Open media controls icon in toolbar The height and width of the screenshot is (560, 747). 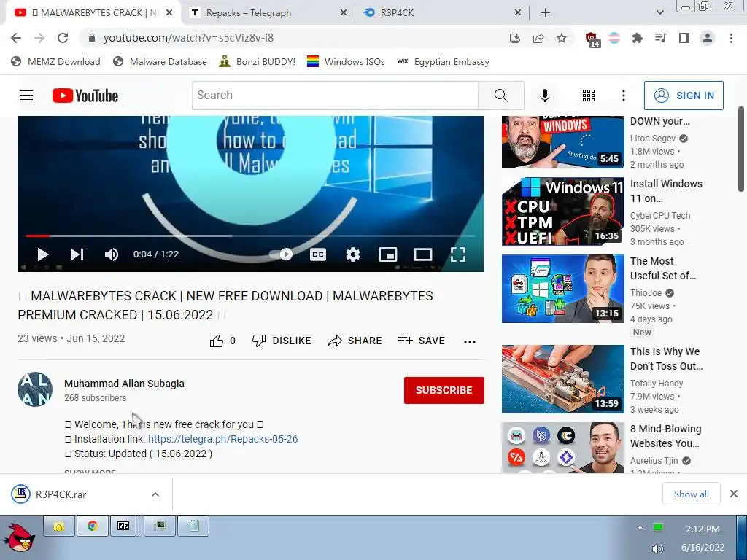660,38
